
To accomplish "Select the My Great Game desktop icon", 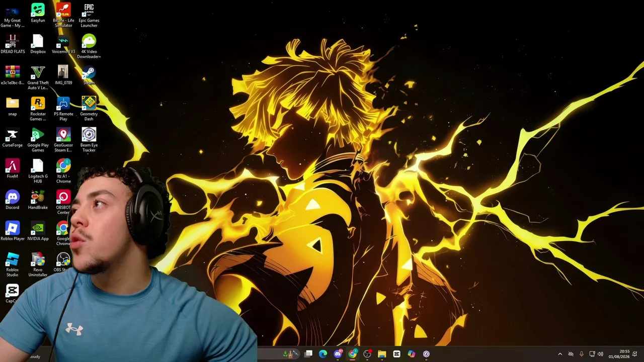I will tap(12, 15).
